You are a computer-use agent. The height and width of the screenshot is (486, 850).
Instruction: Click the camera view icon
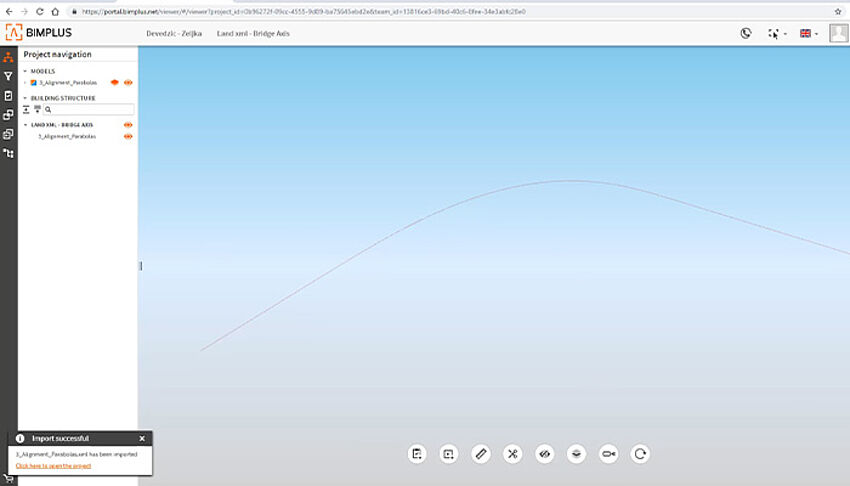(608, 454)
